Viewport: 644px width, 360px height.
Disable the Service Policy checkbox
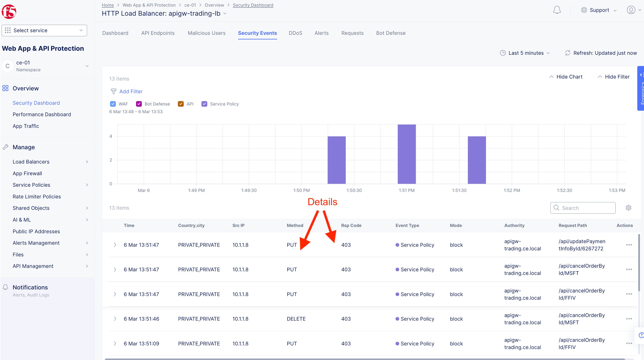(204, 104)
